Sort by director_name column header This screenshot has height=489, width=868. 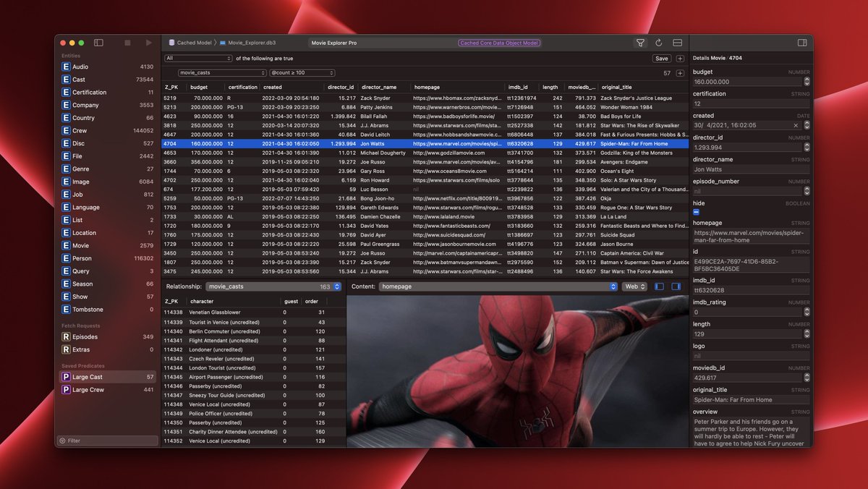coord(385,88)
